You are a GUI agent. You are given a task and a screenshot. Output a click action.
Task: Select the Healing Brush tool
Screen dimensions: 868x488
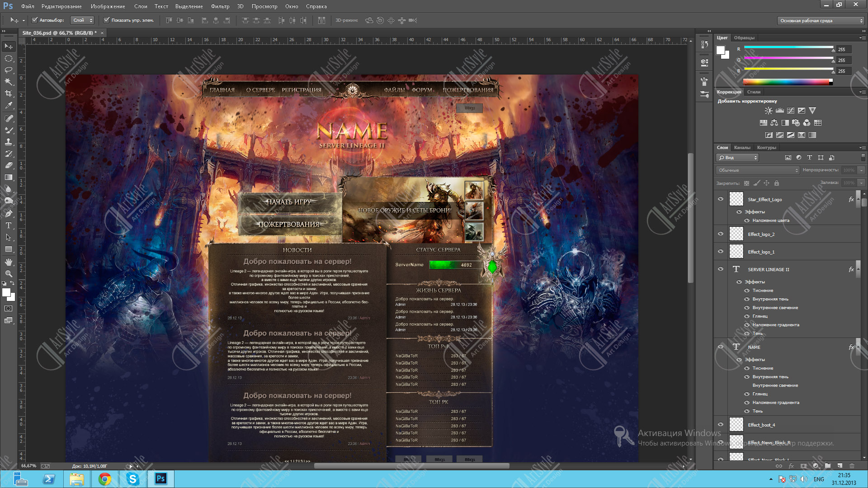point(9,118)
